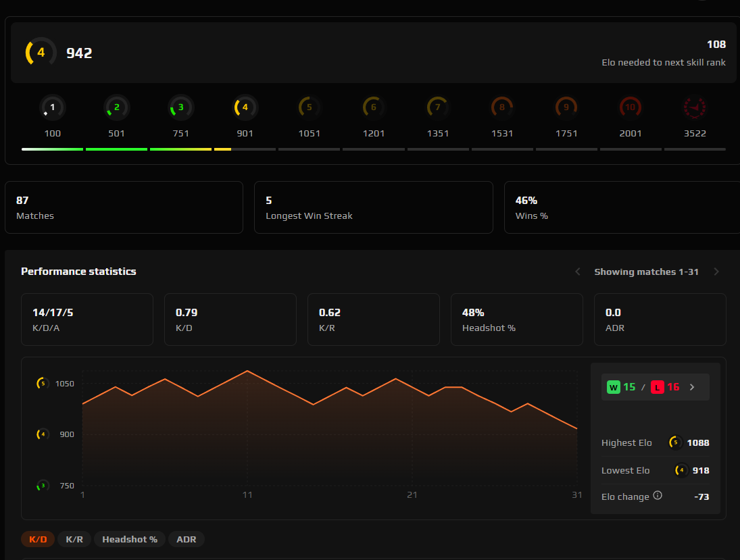Click the 87 Matches stats card
This screenshot has width=740, height=560.
(124, 207)
